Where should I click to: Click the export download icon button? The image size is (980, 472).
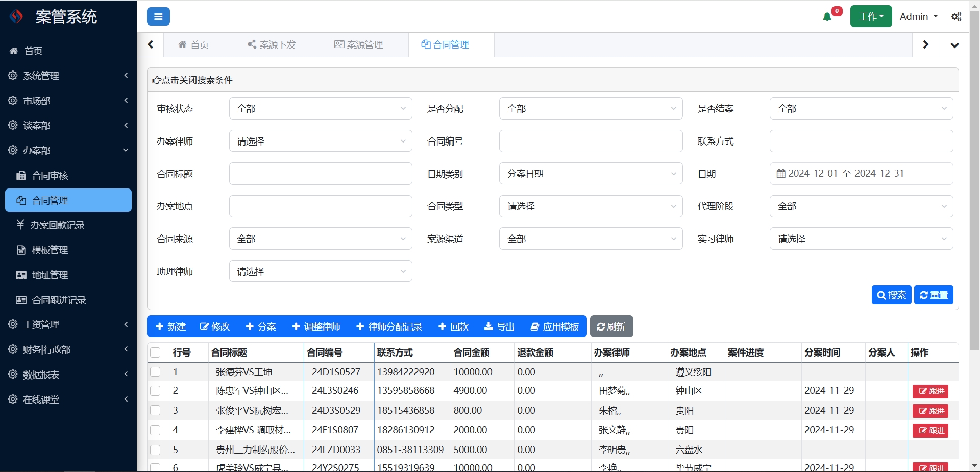(499, 326)
